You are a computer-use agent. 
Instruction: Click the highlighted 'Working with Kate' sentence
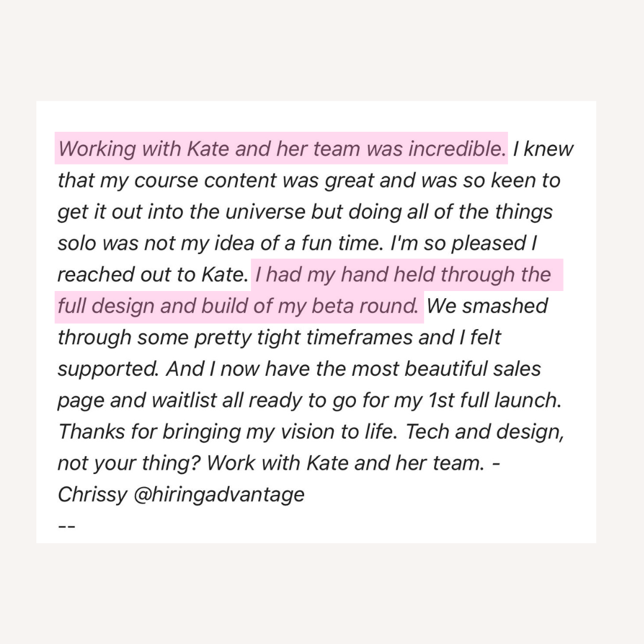coord(280,148)
